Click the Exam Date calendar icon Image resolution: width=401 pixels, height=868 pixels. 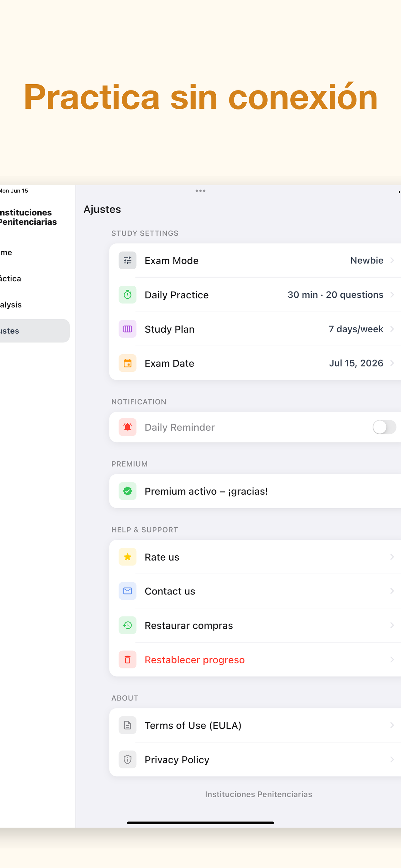coord(128,363)
